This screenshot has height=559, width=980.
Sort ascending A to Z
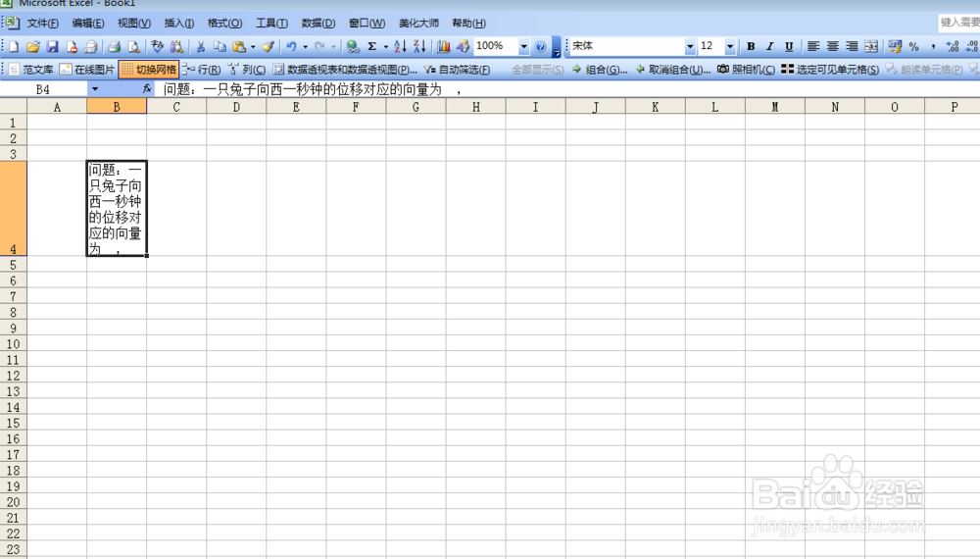(401, 46)
